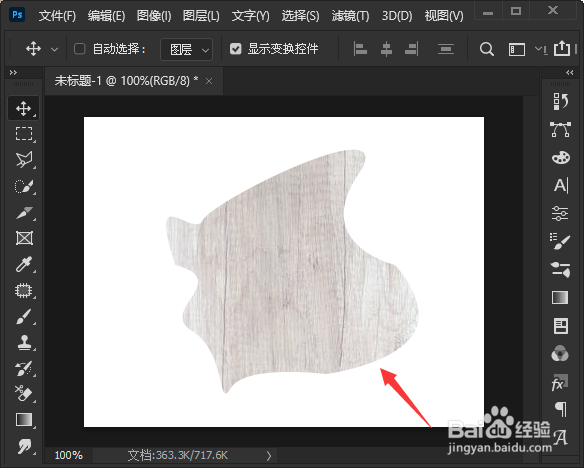Select the Clone Stamp tool

pyautogui.click(x=24, y=342)
